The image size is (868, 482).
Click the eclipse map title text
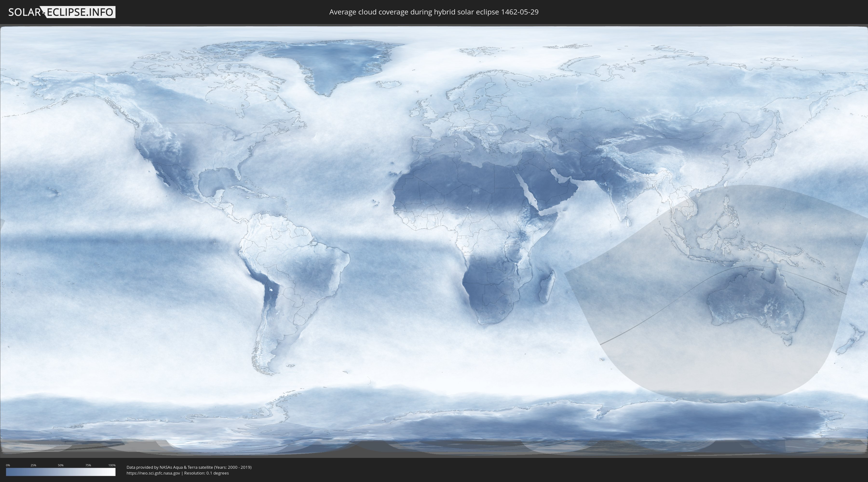(x=434, y=12)
